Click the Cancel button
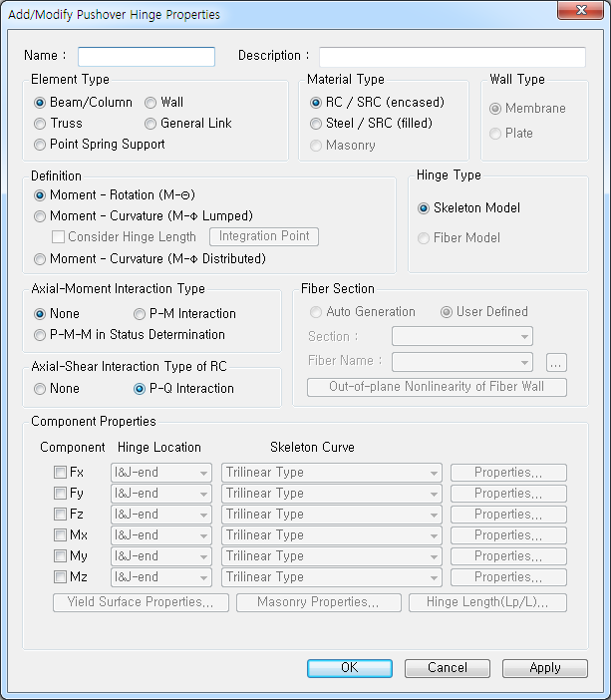Viewport: 611px width, 700px height. pos(448,668)
